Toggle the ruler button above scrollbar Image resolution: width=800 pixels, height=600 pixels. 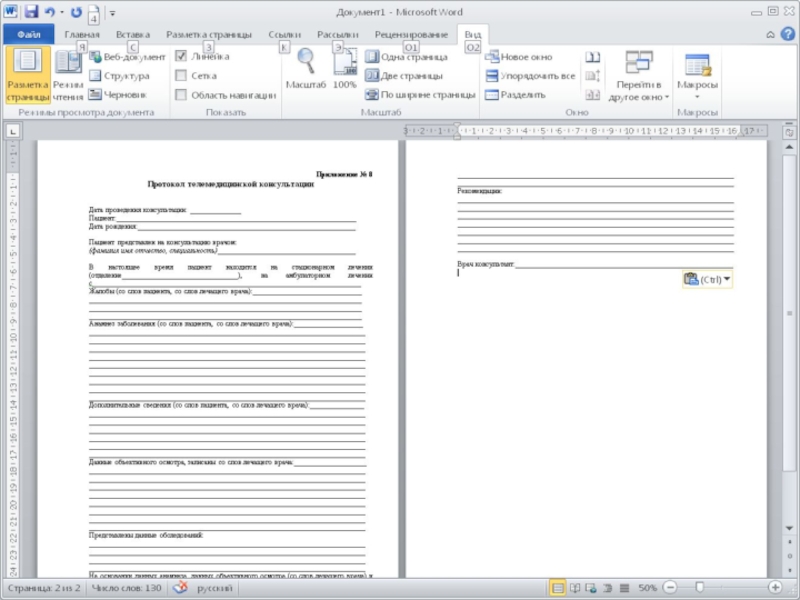coord(789,133)
